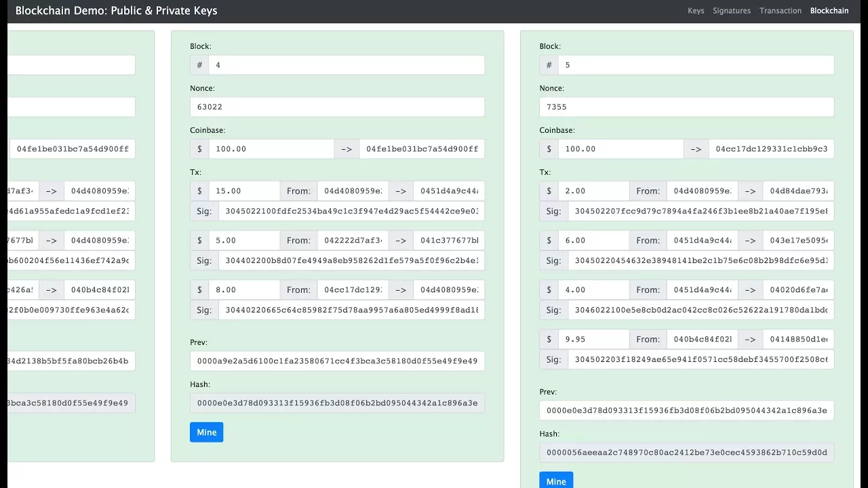Click transaction amount 15.00 in block 4
The width and height of the screenshot is (868, 488).
pos(244,191)
